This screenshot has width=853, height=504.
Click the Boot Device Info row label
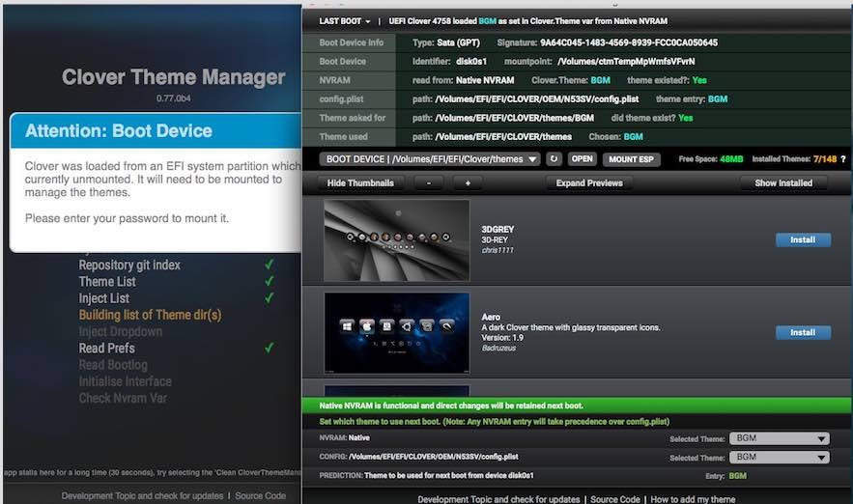pyautogui.click(x=352, y=42)
